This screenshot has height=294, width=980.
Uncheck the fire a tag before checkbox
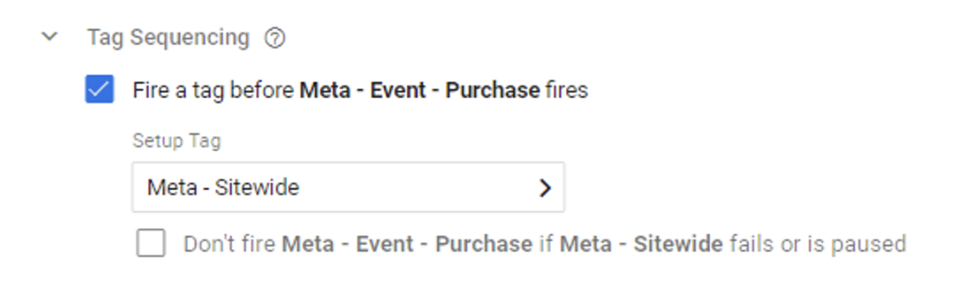[x=100, y=90]
